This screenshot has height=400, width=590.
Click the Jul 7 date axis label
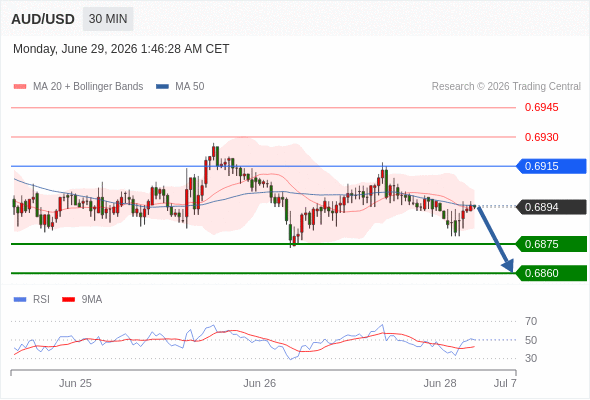click(505, 383)
